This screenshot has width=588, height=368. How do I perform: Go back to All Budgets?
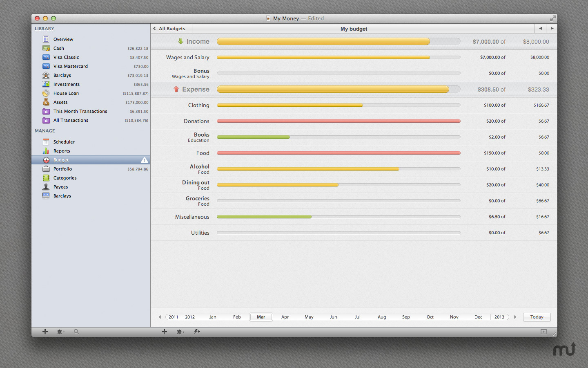pyautogui.click(x=169, y=29)
